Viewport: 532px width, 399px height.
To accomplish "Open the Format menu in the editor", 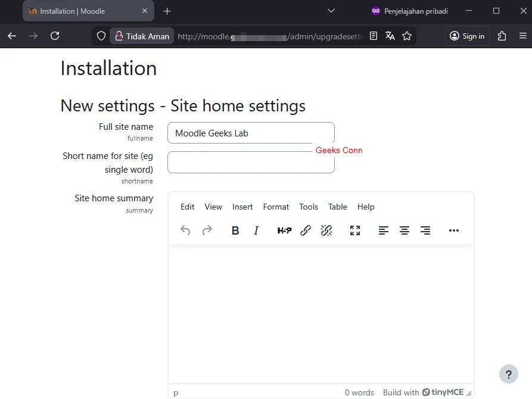I will (276, 207).
